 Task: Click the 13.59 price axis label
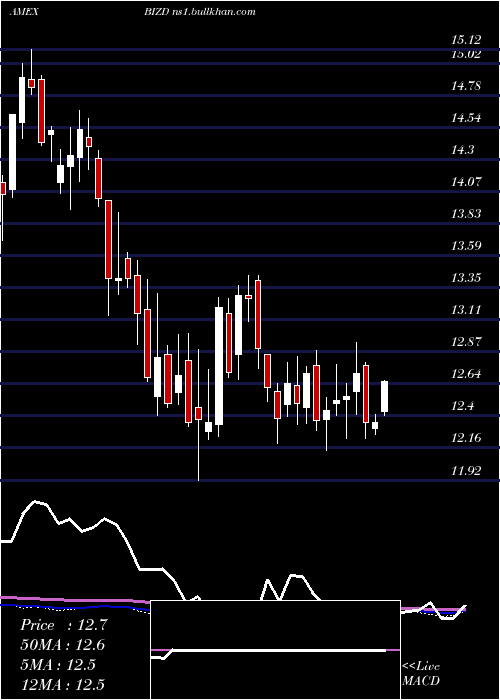(x=466, y=246)
